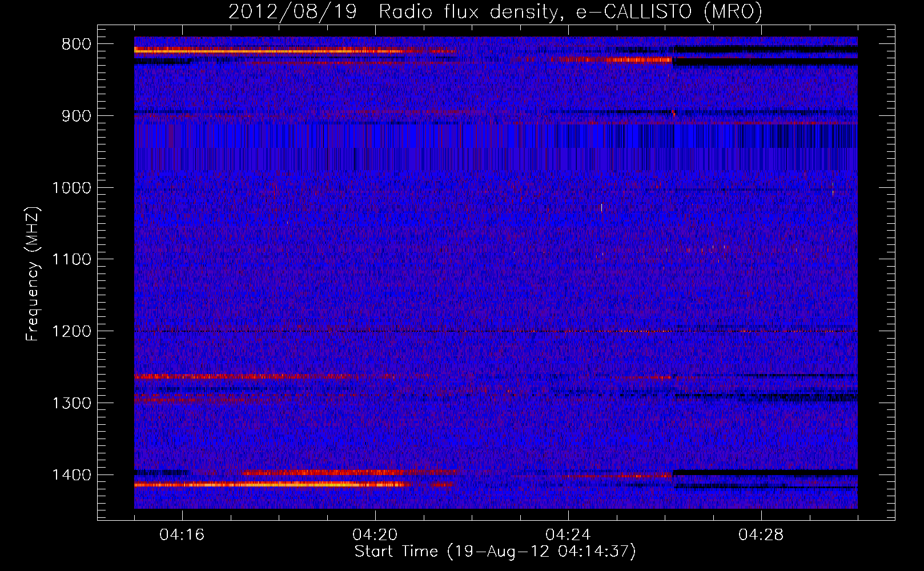
Task: Click the 1200 frequency tick label
Action: click(x=71, y=331)
